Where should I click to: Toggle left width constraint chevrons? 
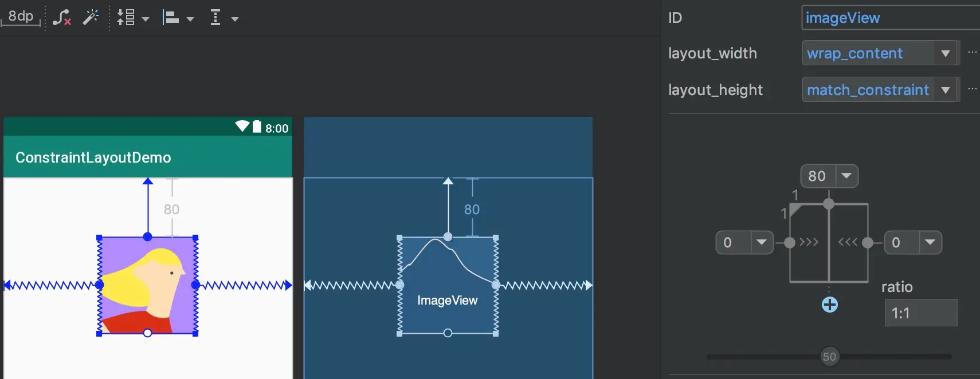(809, 242)
